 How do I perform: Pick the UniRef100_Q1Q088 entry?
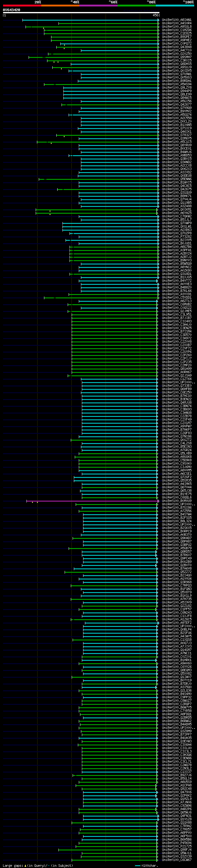click(177, 822)
